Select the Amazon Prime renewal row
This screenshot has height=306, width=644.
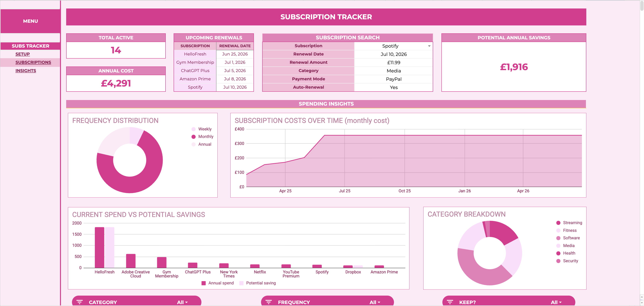pos(214,79)
